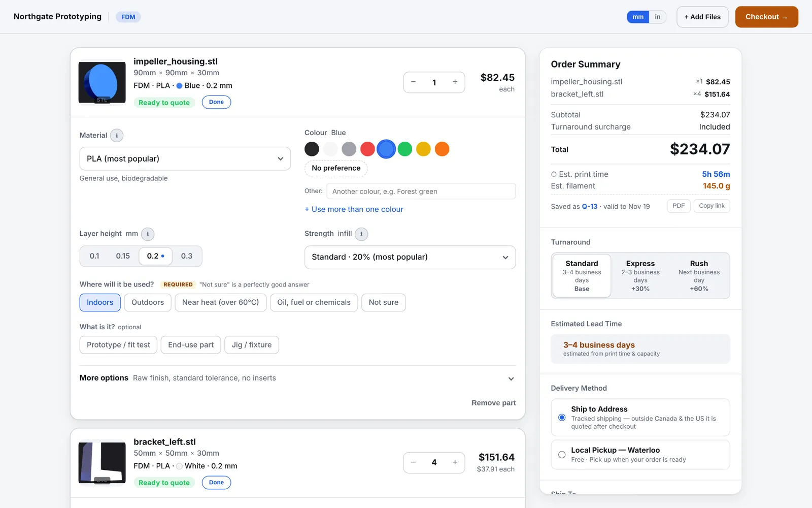812x508 pixels.
Task: Click Remove part link
Action: 493,403
